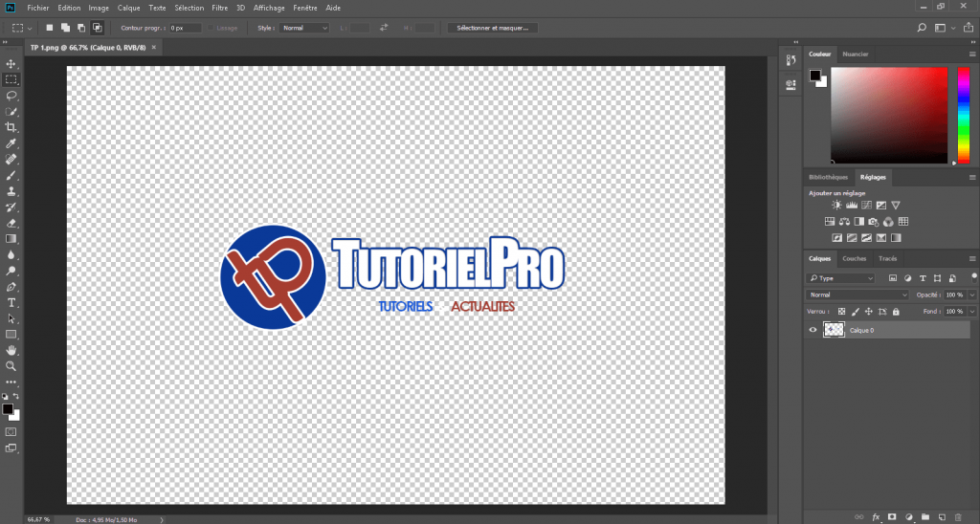Open the tool preset picker arrow

[30, 28]
